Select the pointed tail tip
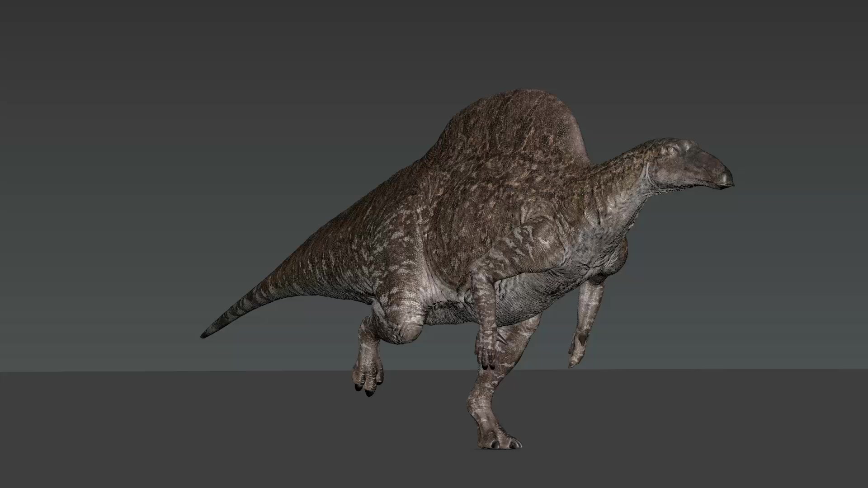 coord(206,333)
